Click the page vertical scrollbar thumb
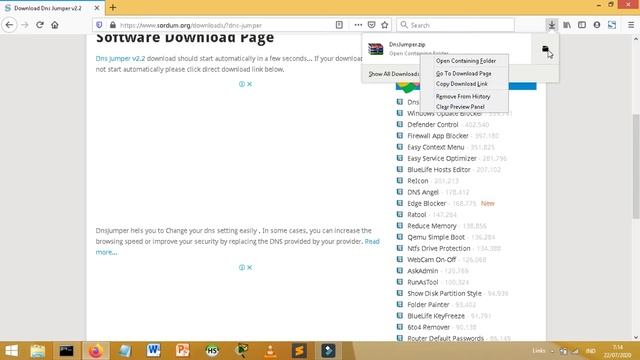 tap(636, 167)
